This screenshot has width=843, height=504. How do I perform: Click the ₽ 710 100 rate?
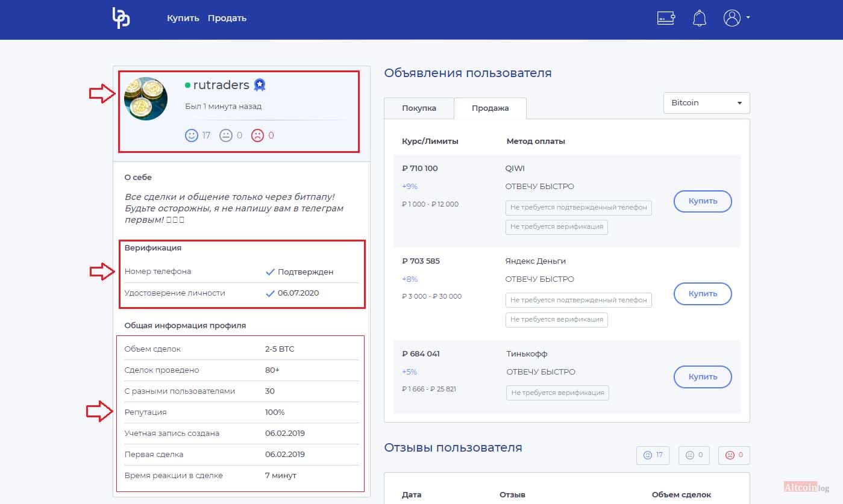[x=420, y=169]
